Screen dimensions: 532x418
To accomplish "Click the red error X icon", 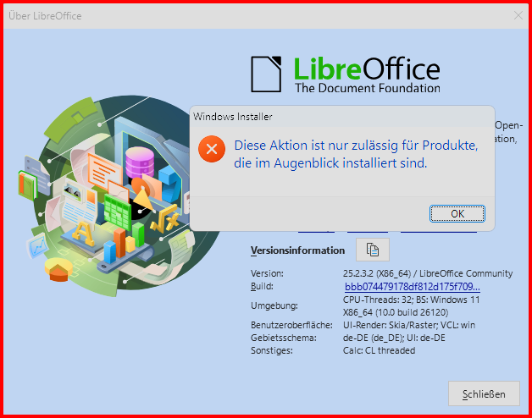I will [x=212, y=149].
